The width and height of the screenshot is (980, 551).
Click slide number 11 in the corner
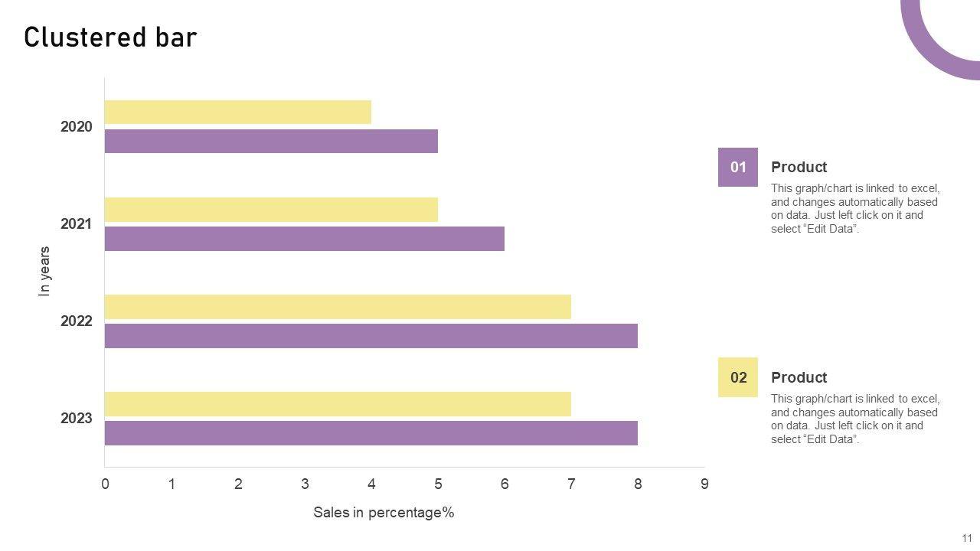(967, 538)
